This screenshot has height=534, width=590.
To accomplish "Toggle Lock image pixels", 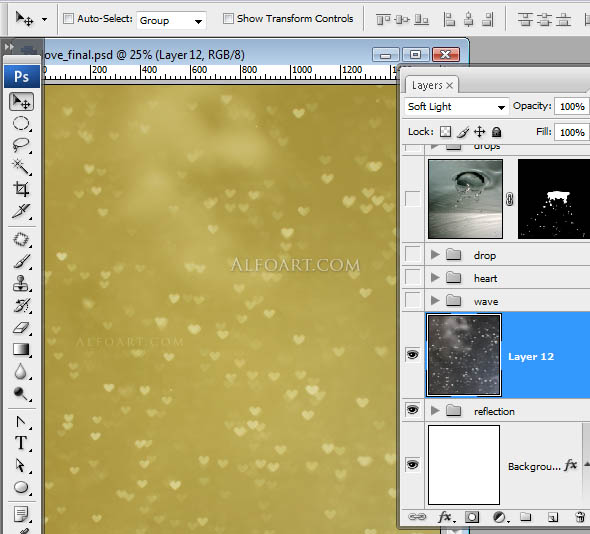I will click(x=463, y=132).
